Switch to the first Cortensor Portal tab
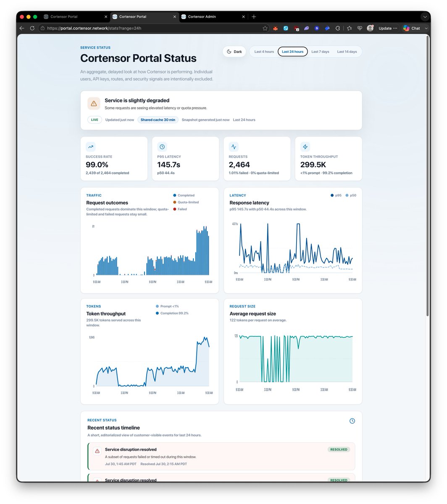The height and width of the screenshot is (504, 447). [x=76, y=17]
